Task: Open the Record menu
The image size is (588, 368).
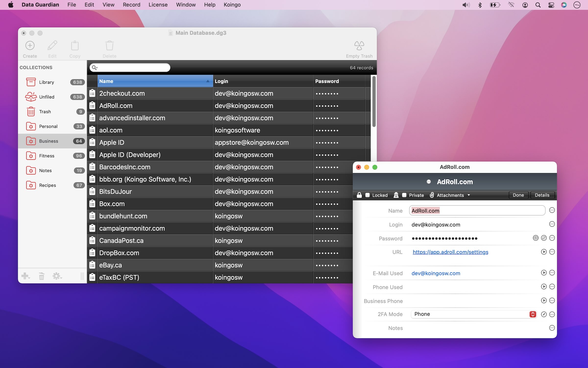Action: coord(131,5)
